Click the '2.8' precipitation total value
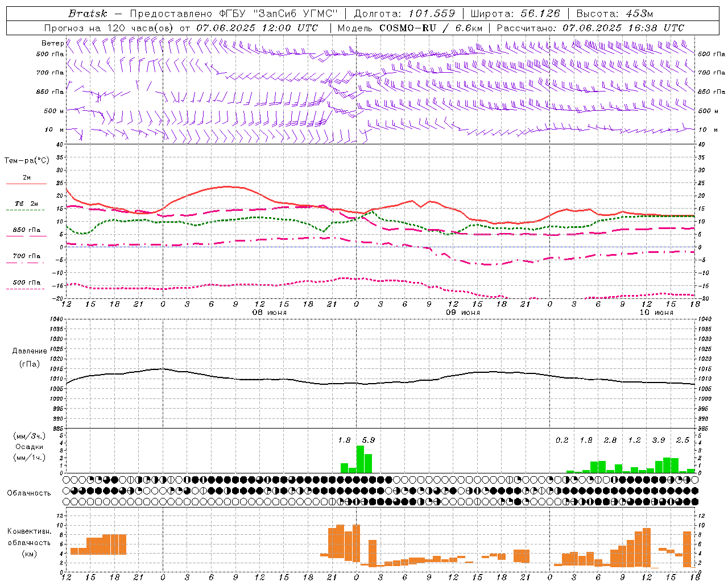The image size is (728, 582). coord(610,440)
